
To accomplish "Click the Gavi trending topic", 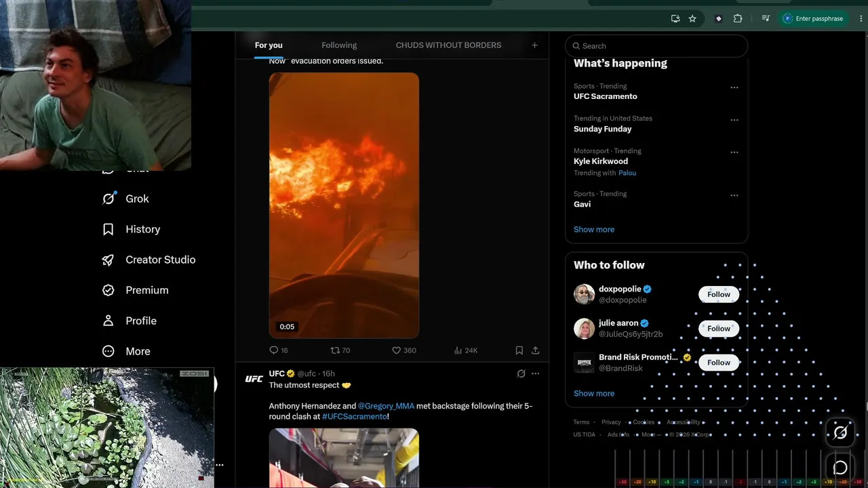I will 582,204.
